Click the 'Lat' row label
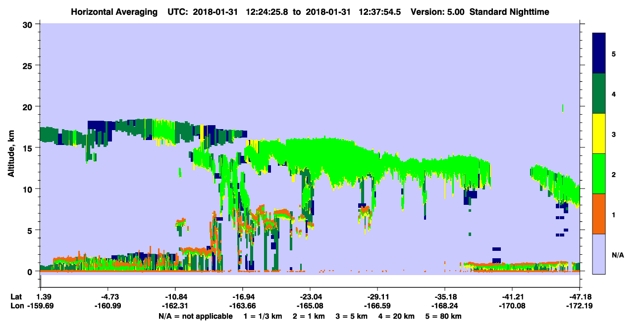644x330 pixels. [x=16, y=297]
